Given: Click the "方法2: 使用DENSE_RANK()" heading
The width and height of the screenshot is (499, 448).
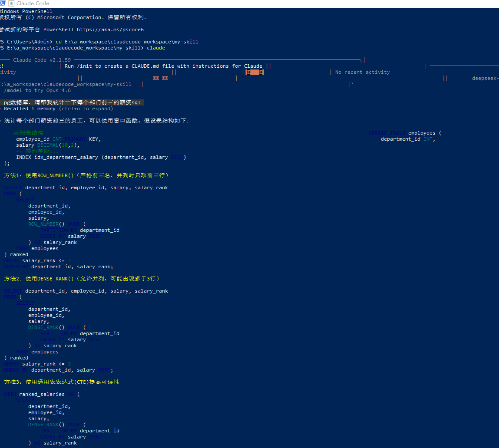Looking at the screenshot, I should 82,279.
